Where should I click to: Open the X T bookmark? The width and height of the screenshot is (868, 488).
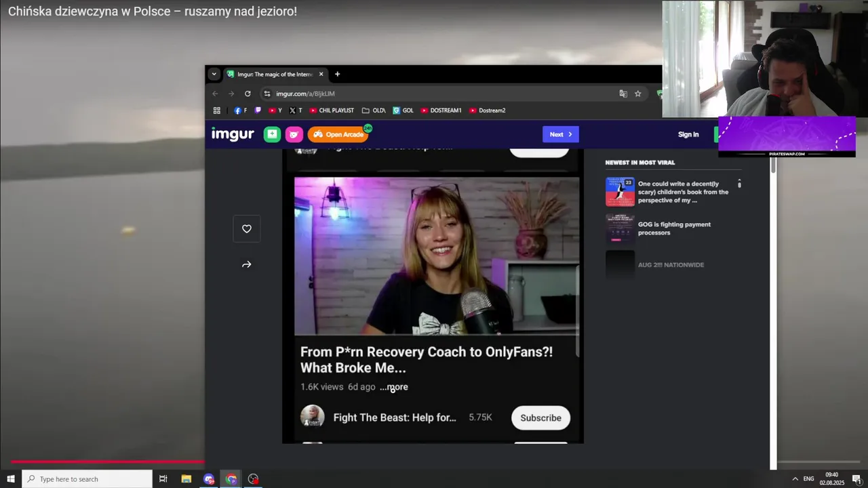[296, 110]
